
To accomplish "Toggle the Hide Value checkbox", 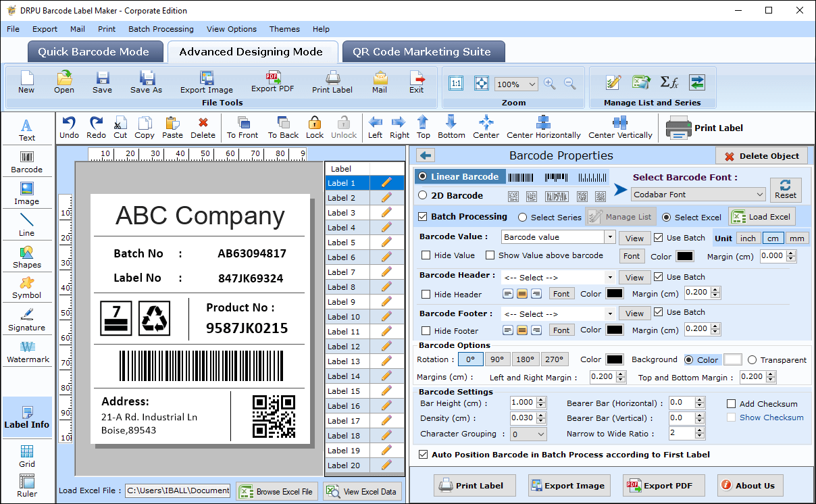I will (426, 255).
